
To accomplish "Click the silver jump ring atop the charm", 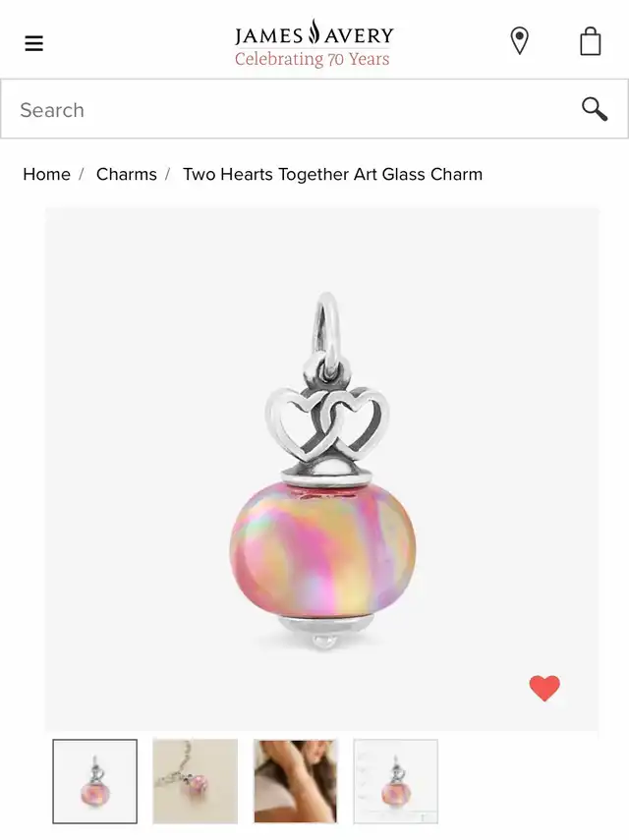I will [327, 328].
